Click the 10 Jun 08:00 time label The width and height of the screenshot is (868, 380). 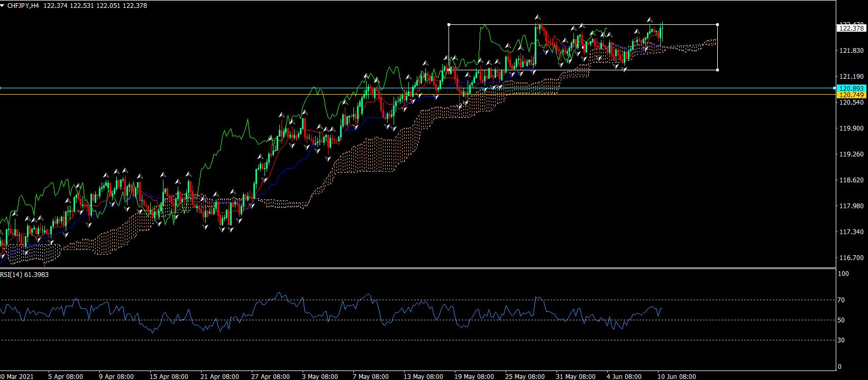click(677, 376)
